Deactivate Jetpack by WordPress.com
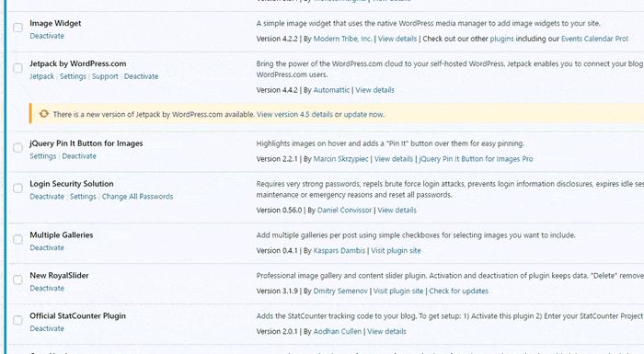Screen dimensions: 644x354 pyautogui.click(x=141, y=76)
